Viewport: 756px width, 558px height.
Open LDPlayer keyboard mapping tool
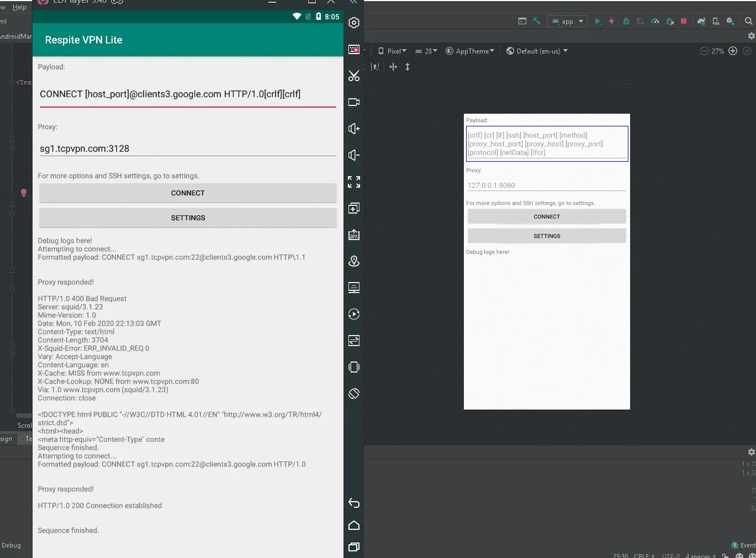354,50
